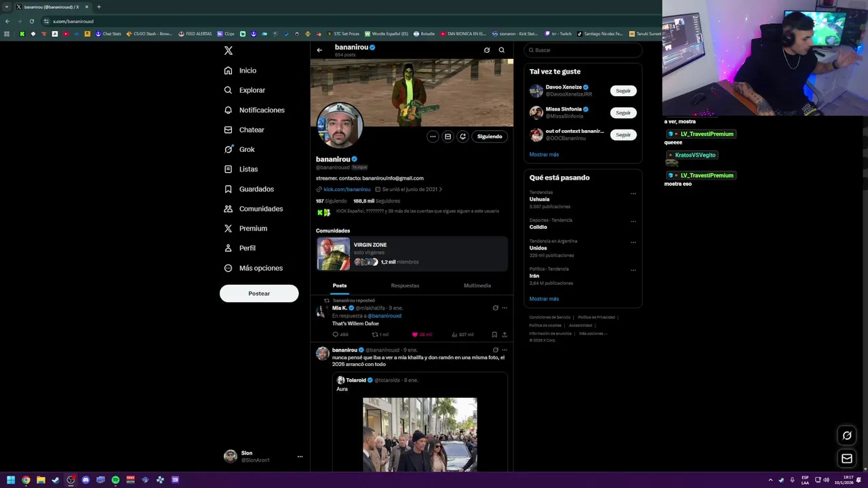Viewport: 868px width, 488px height.
Task: Open the Chat Stats bookmark
Action: 108,34
